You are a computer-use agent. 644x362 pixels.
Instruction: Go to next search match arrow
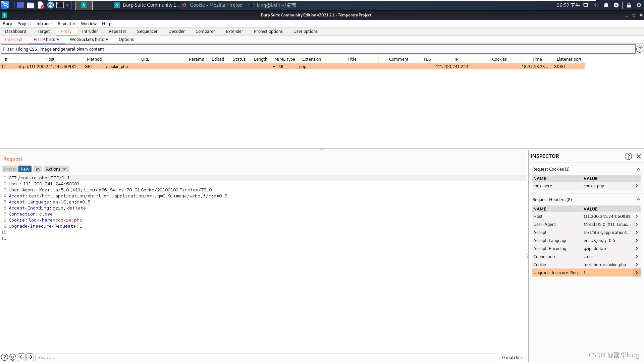[30, 357]
